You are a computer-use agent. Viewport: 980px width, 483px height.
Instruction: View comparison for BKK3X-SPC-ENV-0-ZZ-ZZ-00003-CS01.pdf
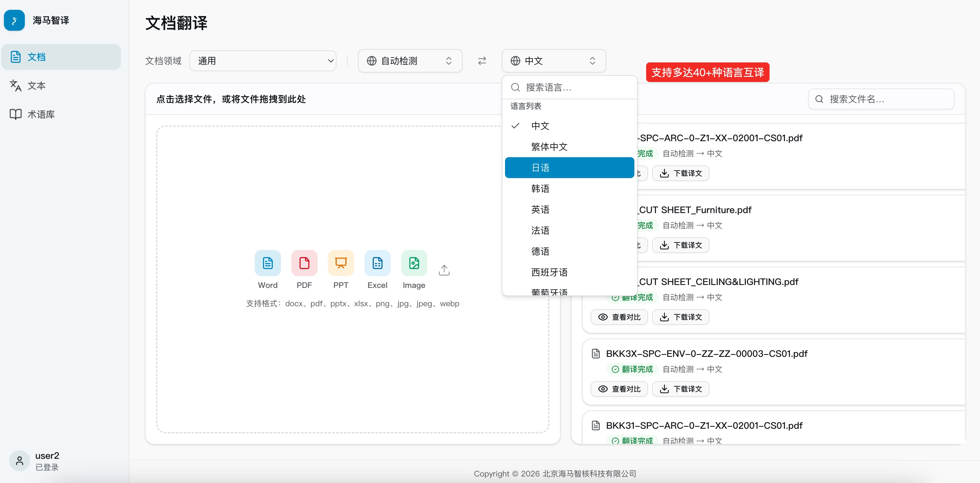(x=619, y=389)
